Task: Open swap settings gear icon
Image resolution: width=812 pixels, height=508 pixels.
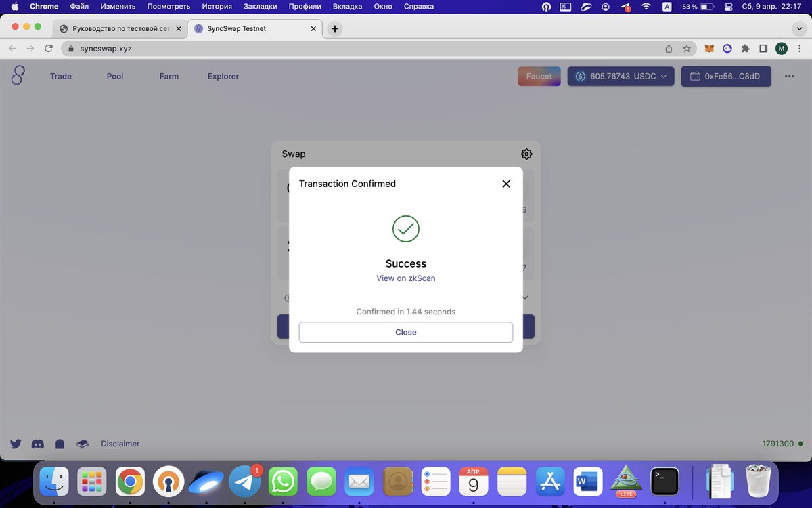Action: [x=526, y=154]
